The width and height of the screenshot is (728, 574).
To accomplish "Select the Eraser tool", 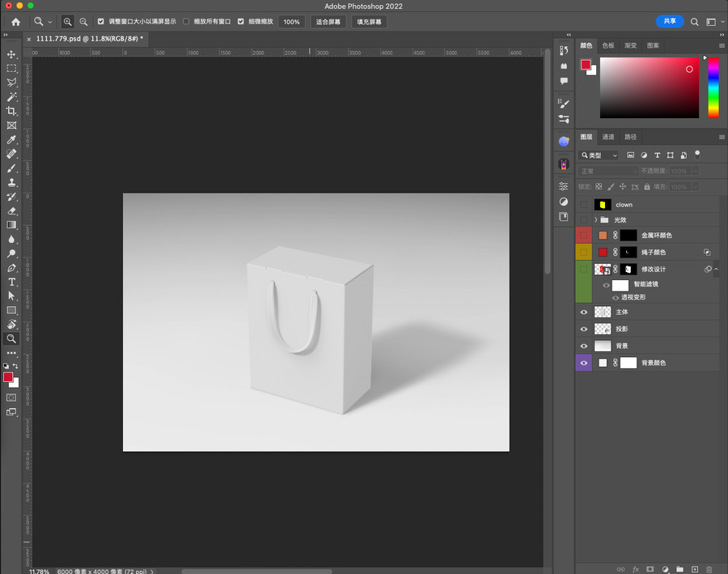I will (x=11, y=210).
